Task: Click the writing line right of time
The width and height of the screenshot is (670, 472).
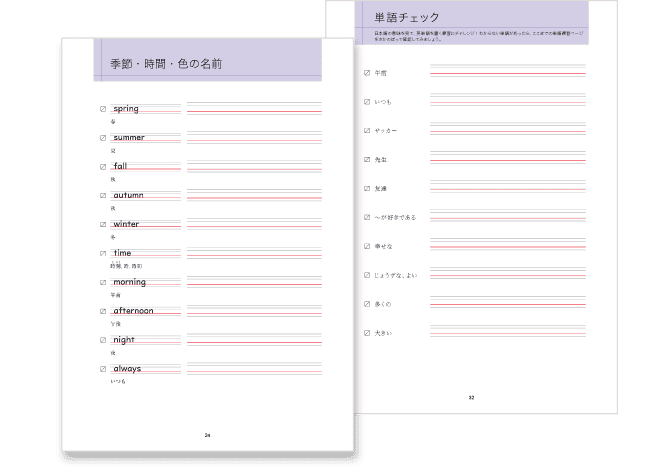Action: tap(254, 254)
